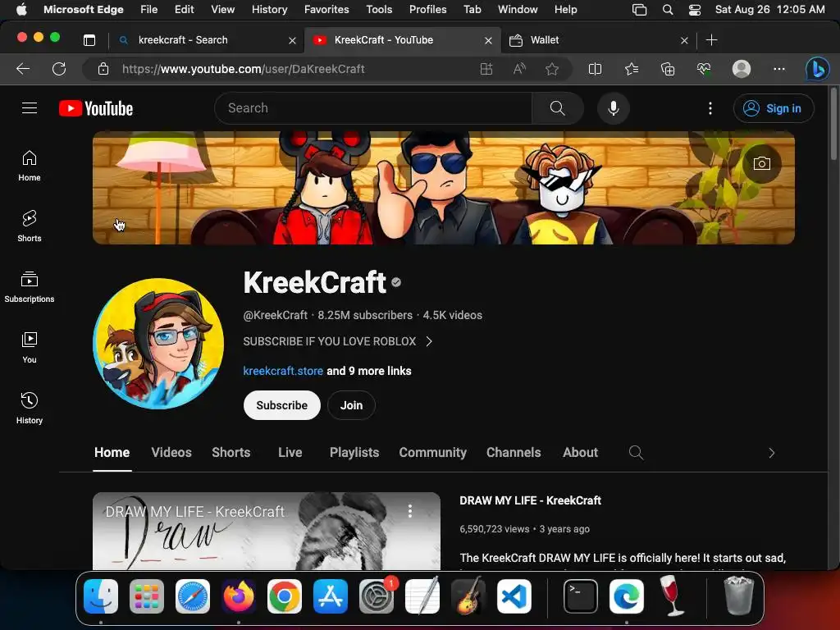Image resolution: width=840 pixels, height=630 pixels.
Task: Open Bing Copilot sidebar button
Action: 818,69
